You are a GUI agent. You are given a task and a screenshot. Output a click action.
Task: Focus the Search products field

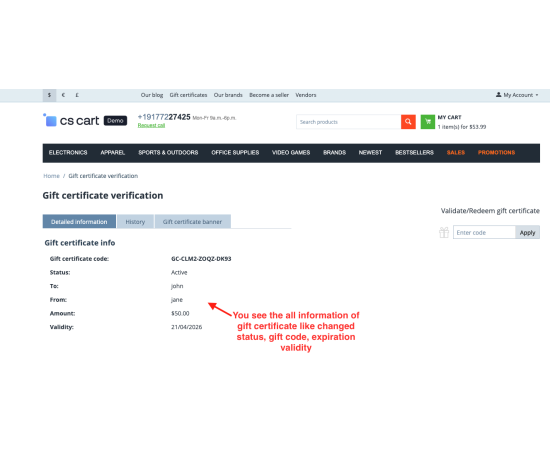coord(349,122)
